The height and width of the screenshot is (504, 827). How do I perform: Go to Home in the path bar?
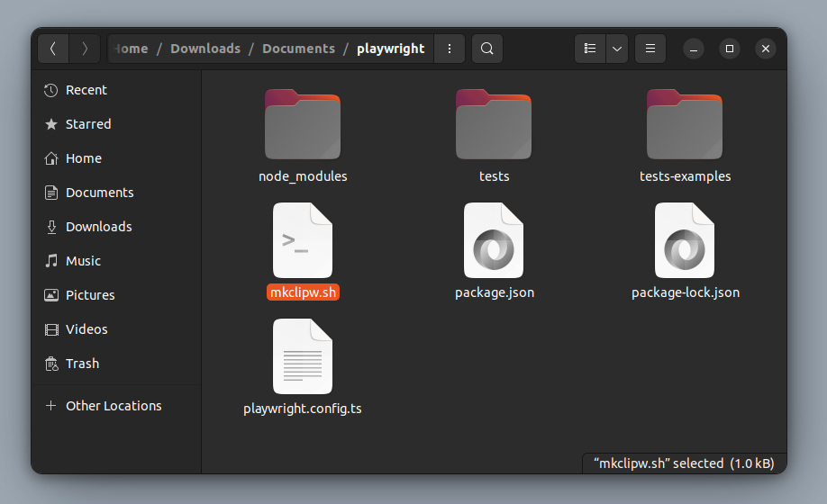[x=132, y=49]
